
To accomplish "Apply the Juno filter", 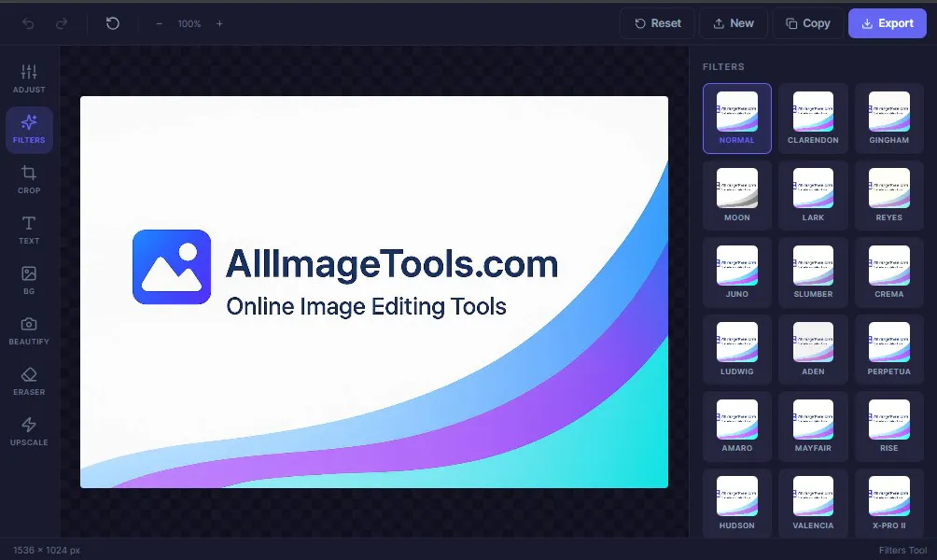I will 736,273.
